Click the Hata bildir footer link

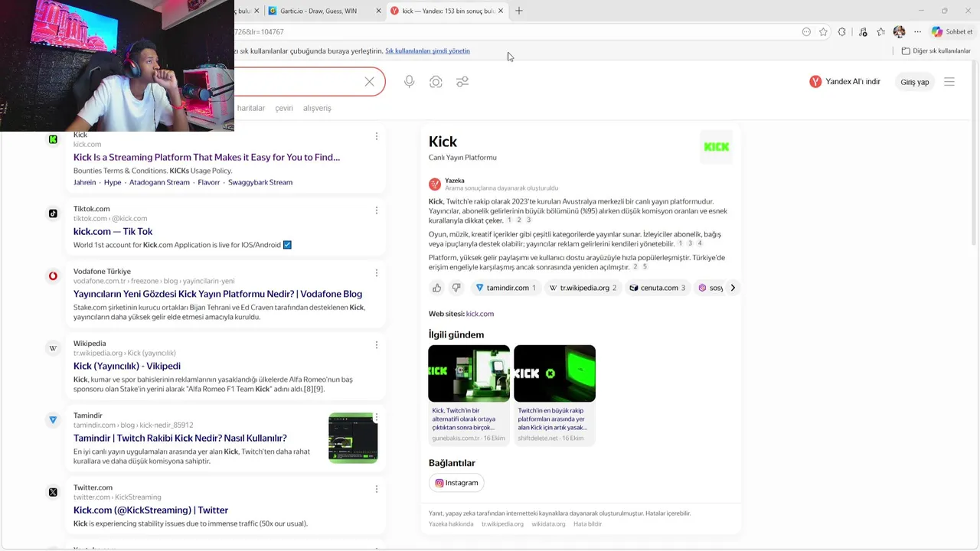tap(588, 524)
